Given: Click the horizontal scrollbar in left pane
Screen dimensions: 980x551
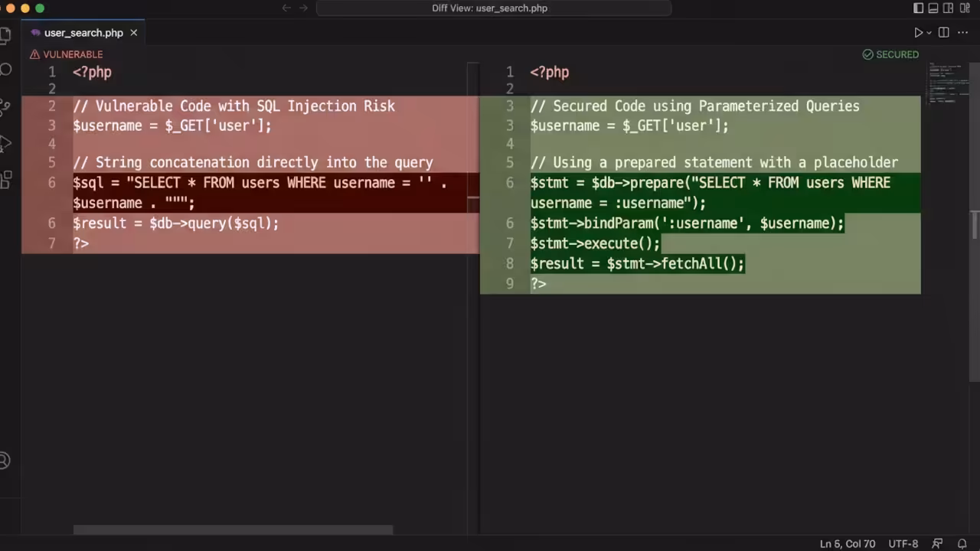Looking at the screenshot, I should coord(233,530).
